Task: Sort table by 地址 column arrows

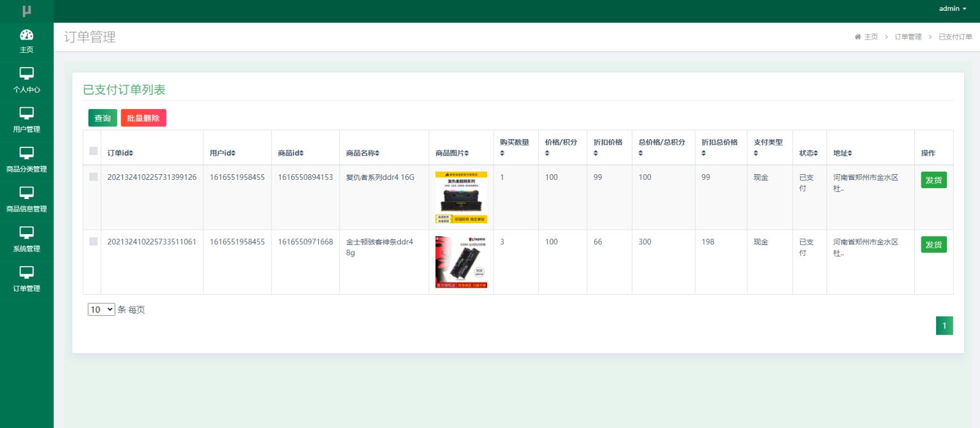Action: point(850,153)
